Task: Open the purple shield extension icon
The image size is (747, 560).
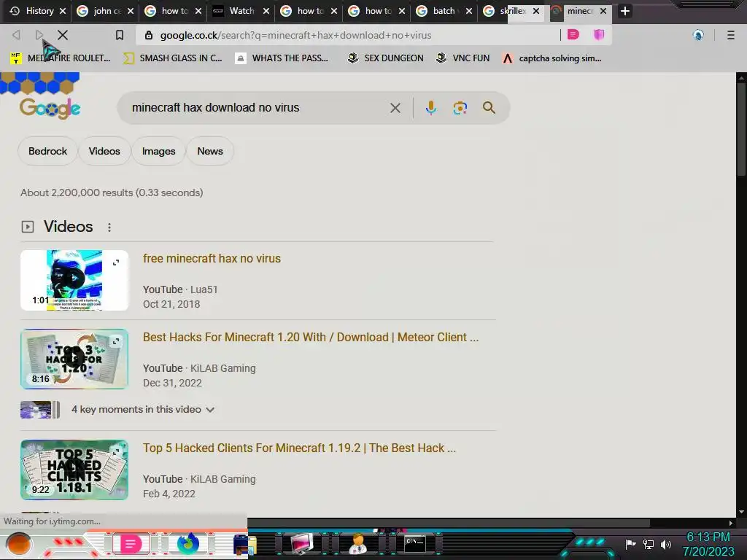Action: [x=599, y=34]
